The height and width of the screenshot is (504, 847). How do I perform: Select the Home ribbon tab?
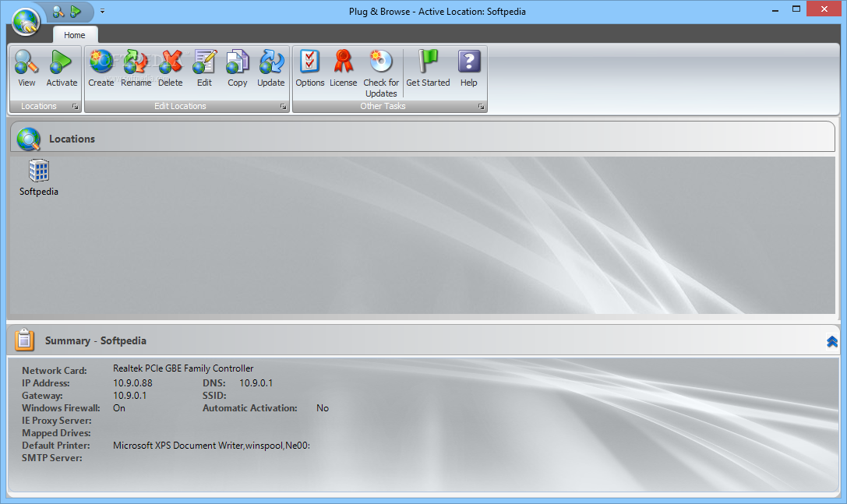[75, 35]
